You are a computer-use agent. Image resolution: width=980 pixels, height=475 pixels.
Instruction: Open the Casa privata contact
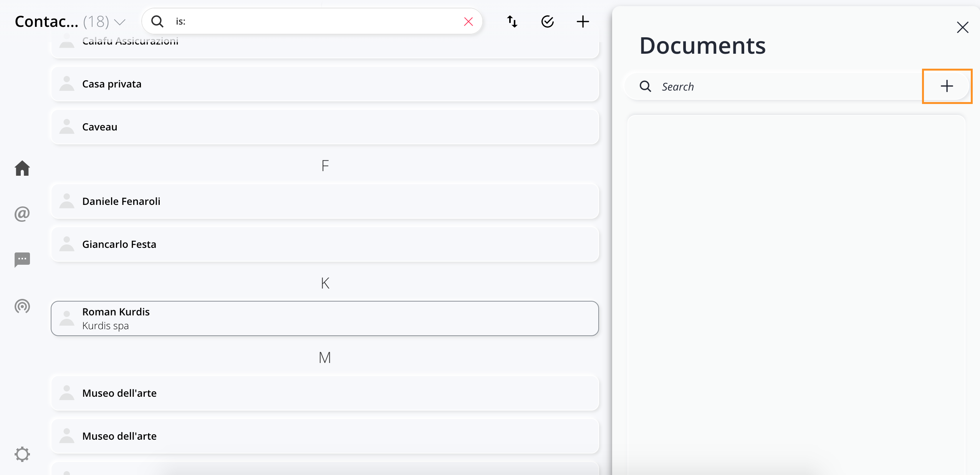tap(325, 84)
